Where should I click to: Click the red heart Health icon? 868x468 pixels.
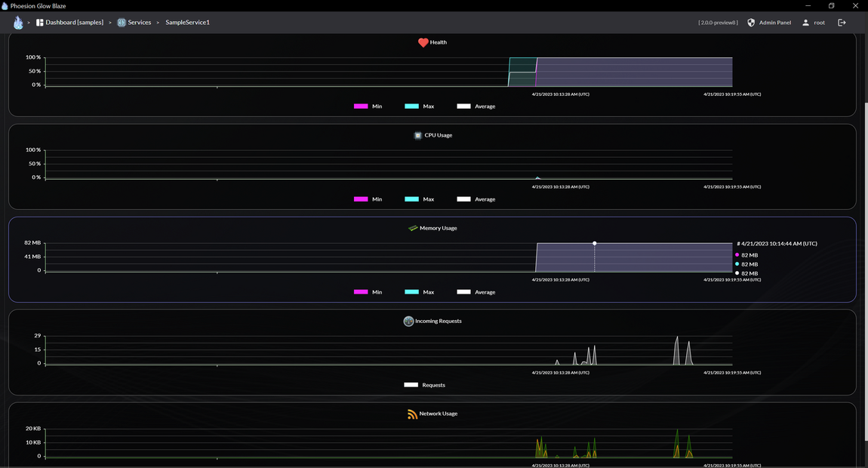coord(423,42)
